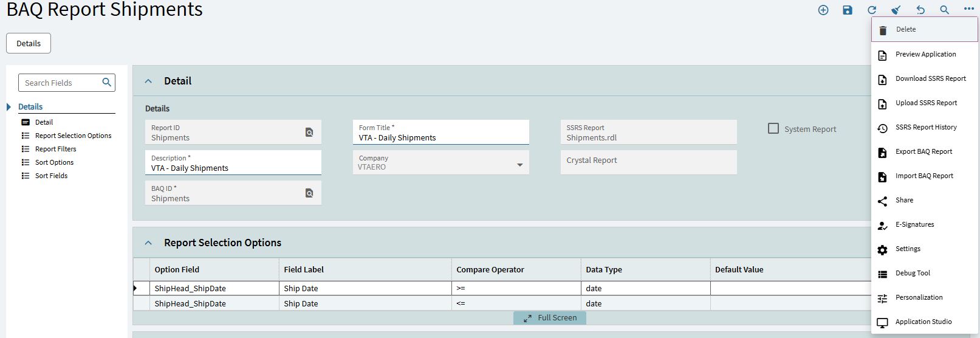Collapse the Details tree node arrow

(9, 107)
